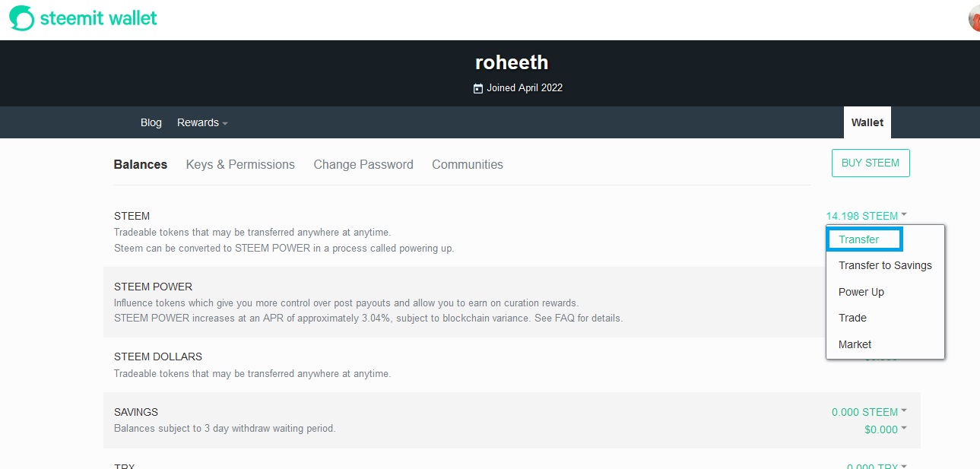Click the SAVINGS heading
This screenshot has width=980, height=469.
coord(136,412)
